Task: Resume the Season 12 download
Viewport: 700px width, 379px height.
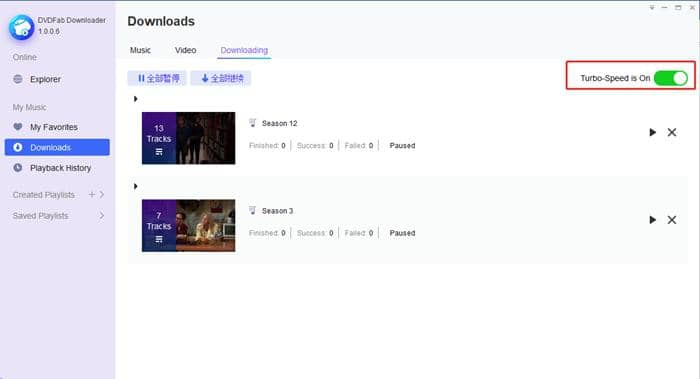Action: coord(652,132)
